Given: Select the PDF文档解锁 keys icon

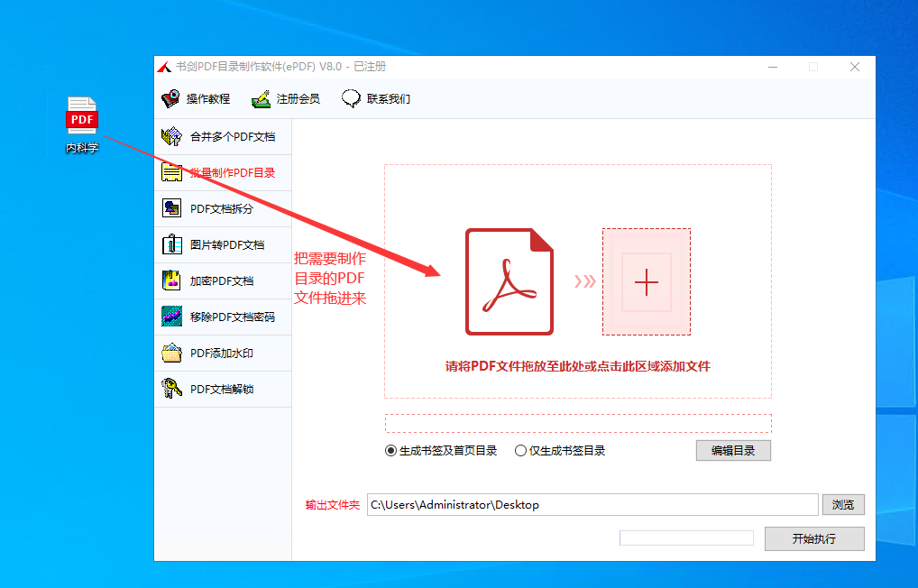Looking at the screenshot, I should 171,389.
